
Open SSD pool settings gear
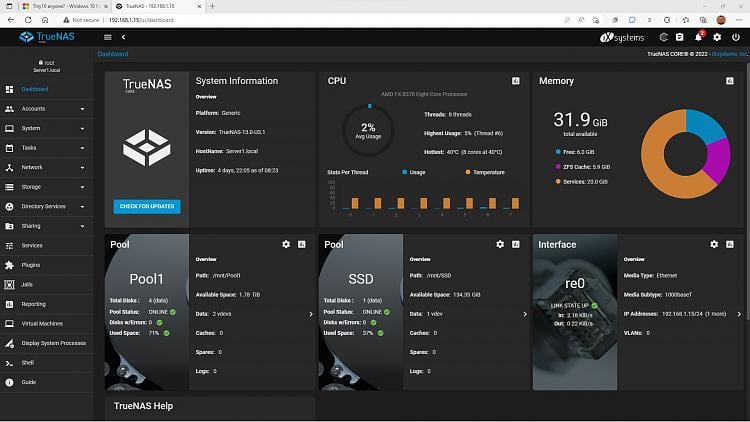[x=500, y=244]
